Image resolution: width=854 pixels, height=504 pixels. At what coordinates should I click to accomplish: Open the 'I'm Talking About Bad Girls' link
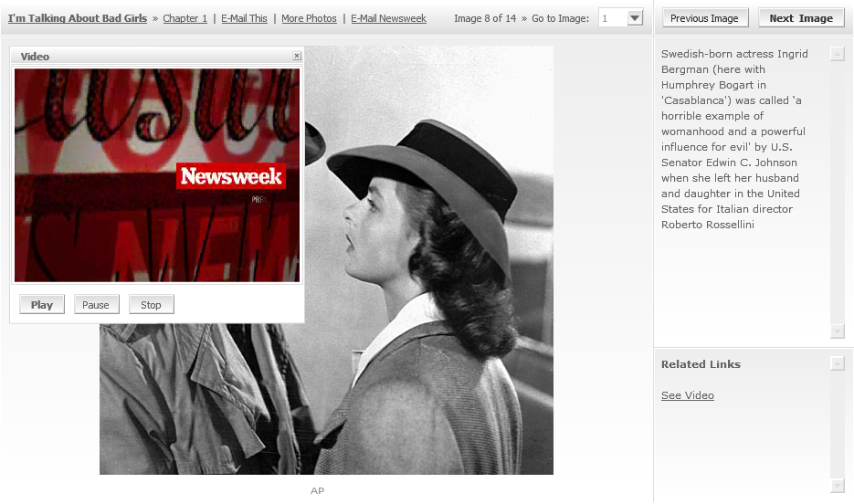[78, 18]
